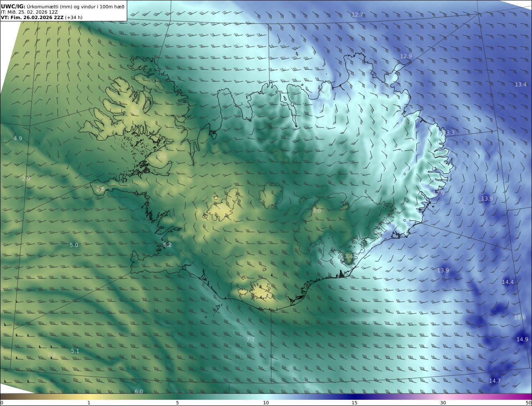
Task: Click the 2.5 value label
Action: coord(100,189)
